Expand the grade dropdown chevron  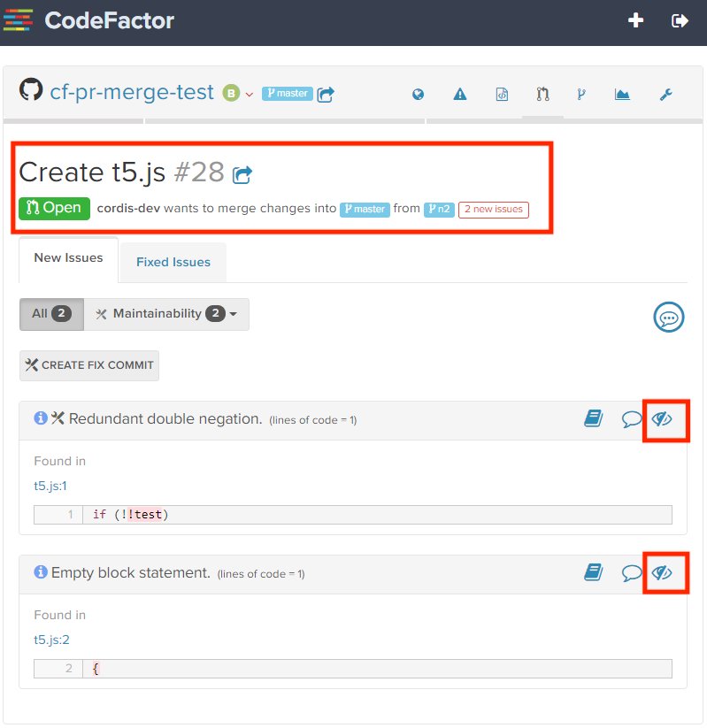pyautogui.click(x=249, y=95)
